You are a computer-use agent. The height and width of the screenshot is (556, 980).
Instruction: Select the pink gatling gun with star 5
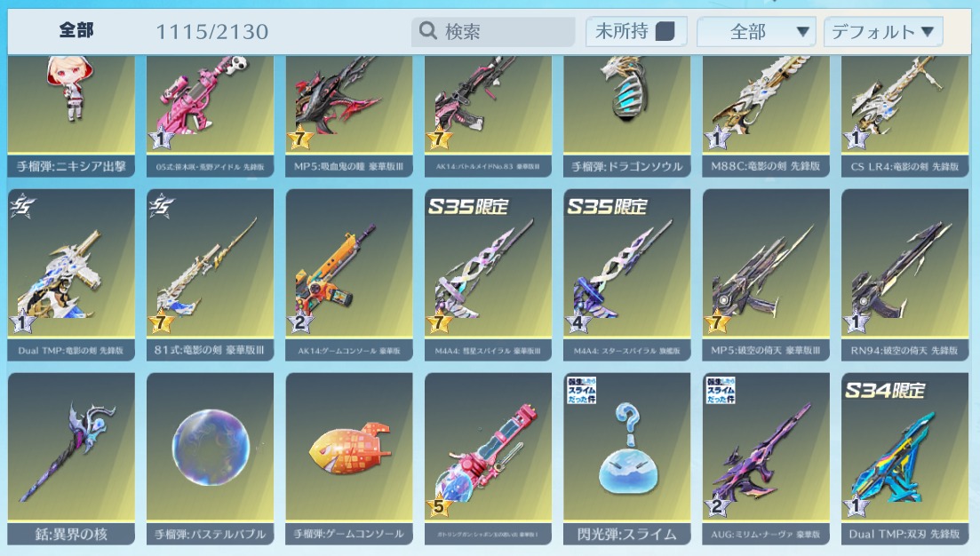(x=488, y=459)
